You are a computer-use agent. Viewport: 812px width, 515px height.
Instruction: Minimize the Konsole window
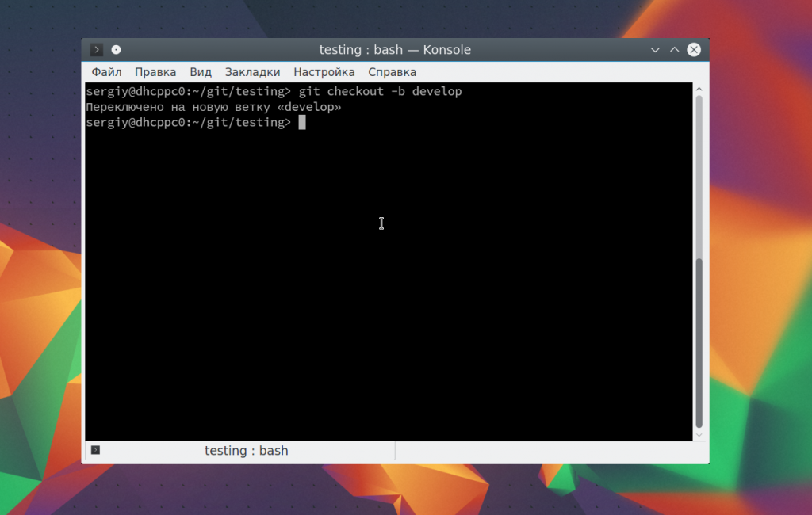(655, 50)
